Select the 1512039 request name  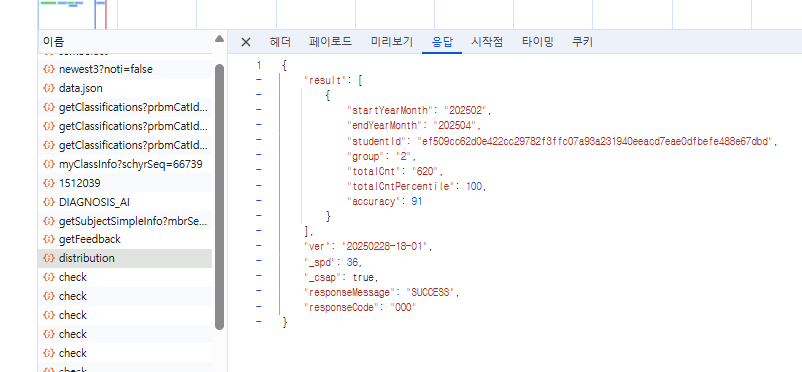[x=79, y=183]
